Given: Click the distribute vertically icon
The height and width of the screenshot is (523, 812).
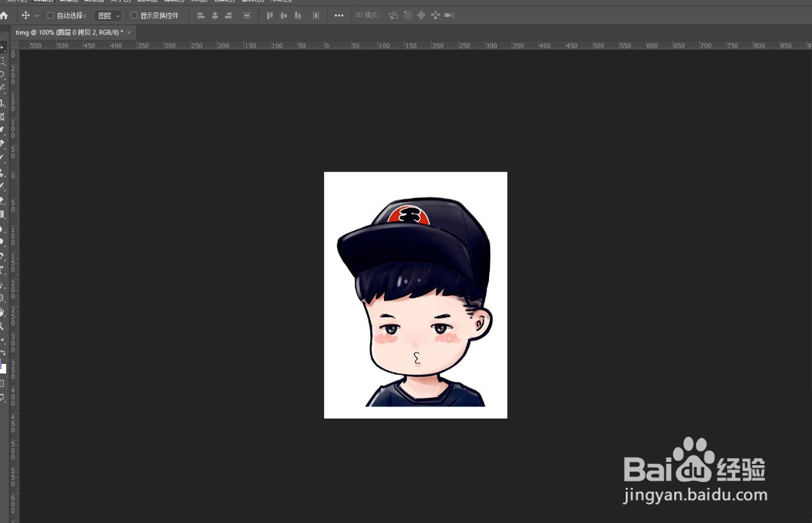Looking at the screenshot, I should coord(316,15).
